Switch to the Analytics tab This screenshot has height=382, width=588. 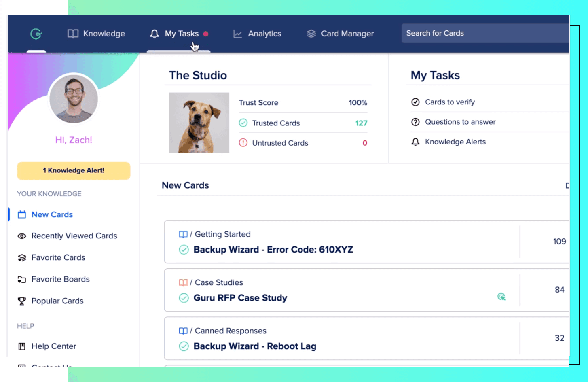click(257, 34)
